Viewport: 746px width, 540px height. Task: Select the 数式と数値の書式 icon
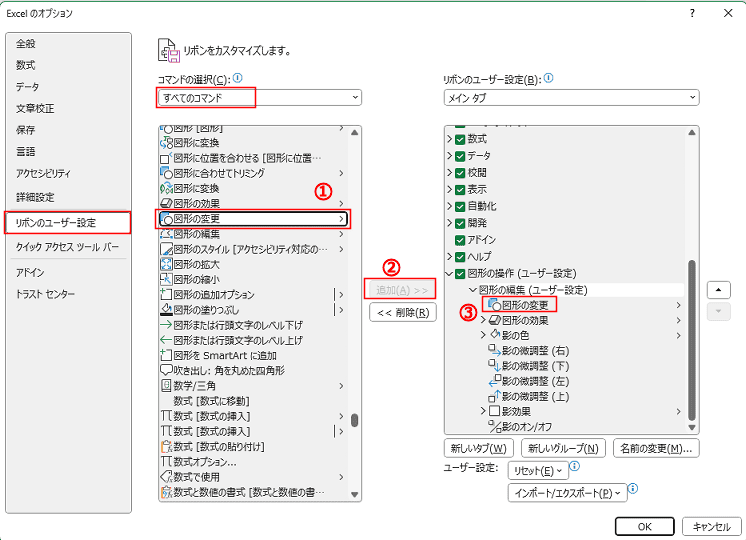tap(166, 492)
